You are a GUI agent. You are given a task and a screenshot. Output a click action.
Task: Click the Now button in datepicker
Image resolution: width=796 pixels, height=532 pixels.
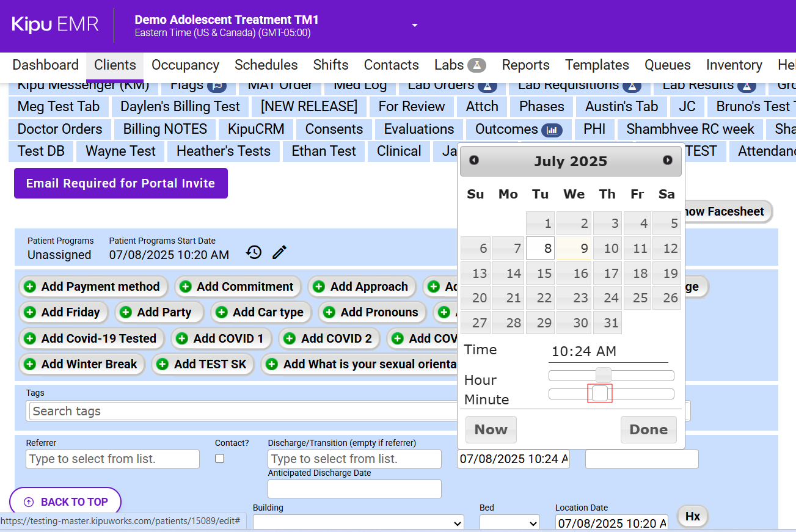491,430
